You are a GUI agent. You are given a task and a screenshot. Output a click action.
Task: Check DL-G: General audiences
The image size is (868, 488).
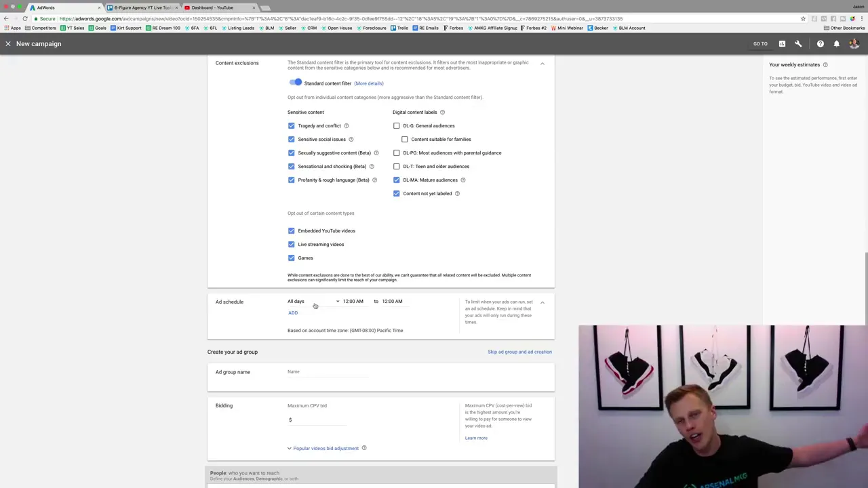click(397, 125)
